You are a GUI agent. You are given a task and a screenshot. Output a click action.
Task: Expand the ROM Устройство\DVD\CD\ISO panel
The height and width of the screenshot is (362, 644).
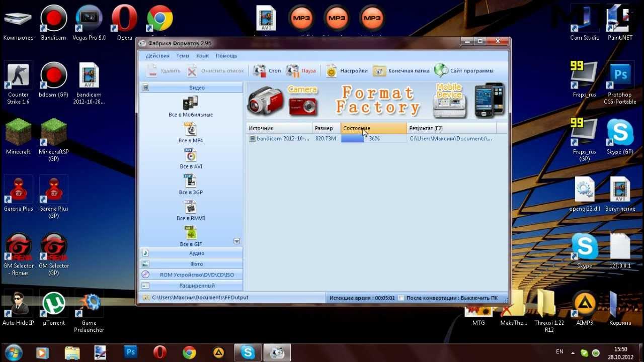(191, 275)
